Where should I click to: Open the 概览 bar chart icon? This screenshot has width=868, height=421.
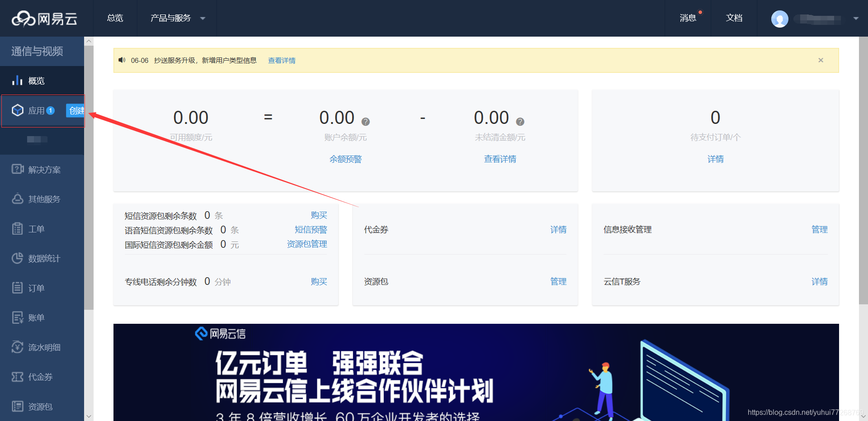pos(17,80)
